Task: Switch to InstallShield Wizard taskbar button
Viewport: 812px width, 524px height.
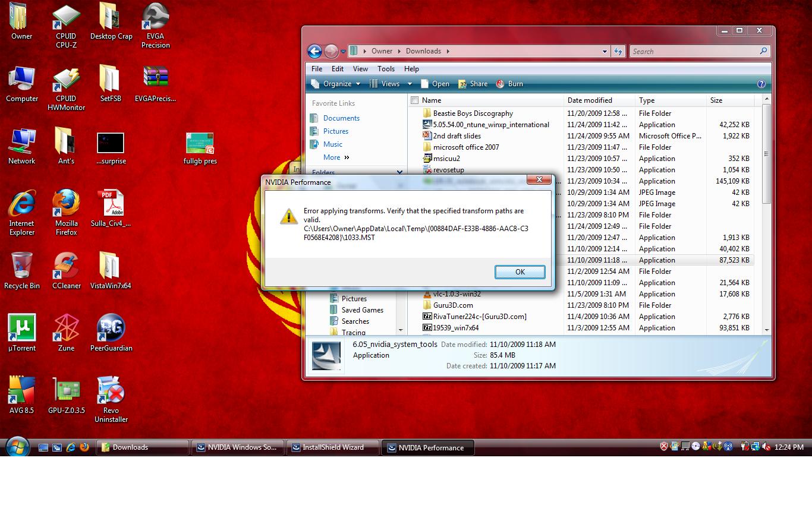Action: point(333,447)
